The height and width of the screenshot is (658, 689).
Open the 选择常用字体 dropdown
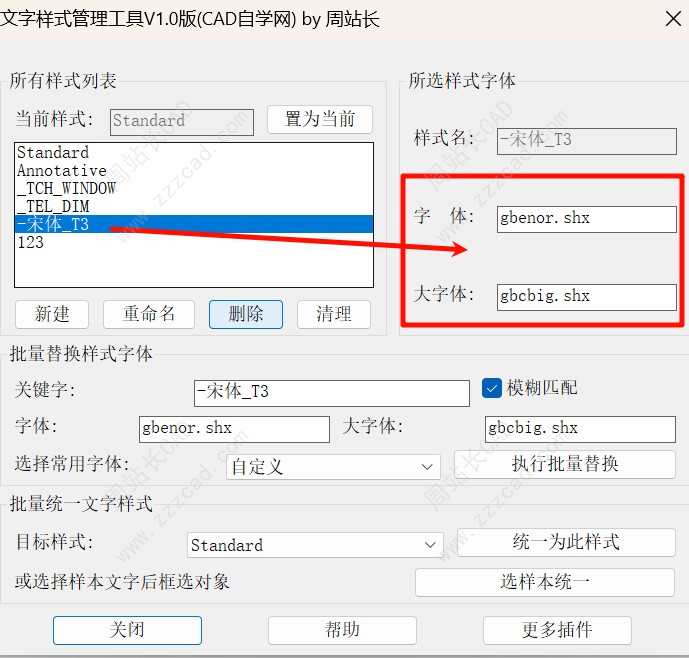point(333,467)
